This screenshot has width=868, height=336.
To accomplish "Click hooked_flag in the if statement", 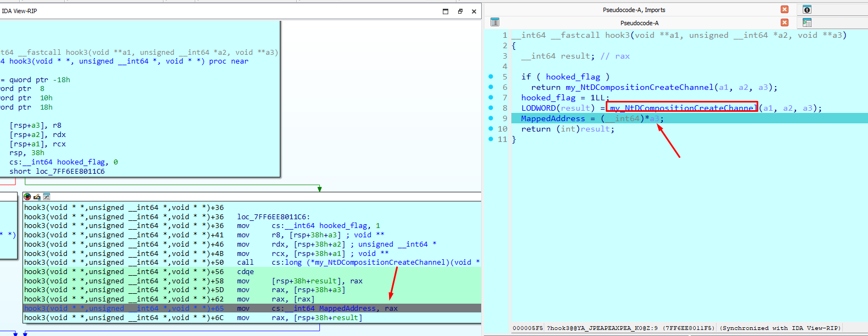I will pos(573,77).
